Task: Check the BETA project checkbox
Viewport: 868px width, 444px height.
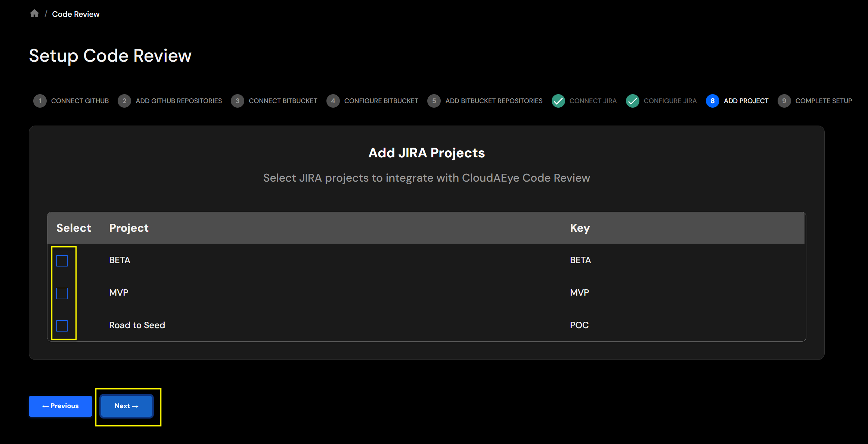Action: click(x=62, y=260)
